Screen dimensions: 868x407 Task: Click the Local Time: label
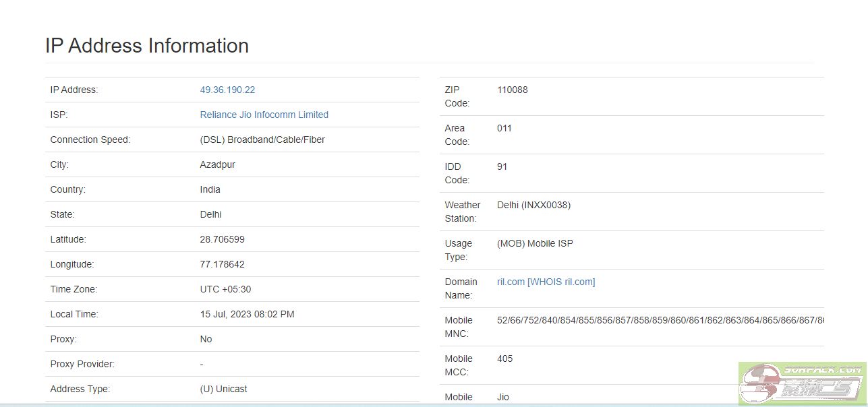pyautogui.click(x=74, y=314)
